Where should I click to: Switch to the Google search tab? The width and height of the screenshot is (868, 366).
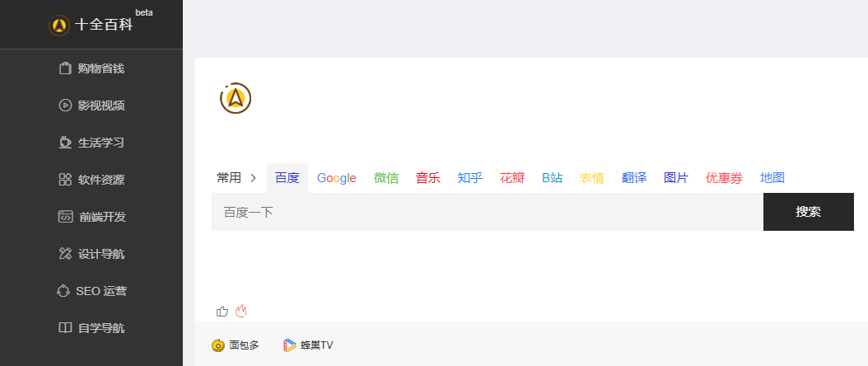coord(337,178)
